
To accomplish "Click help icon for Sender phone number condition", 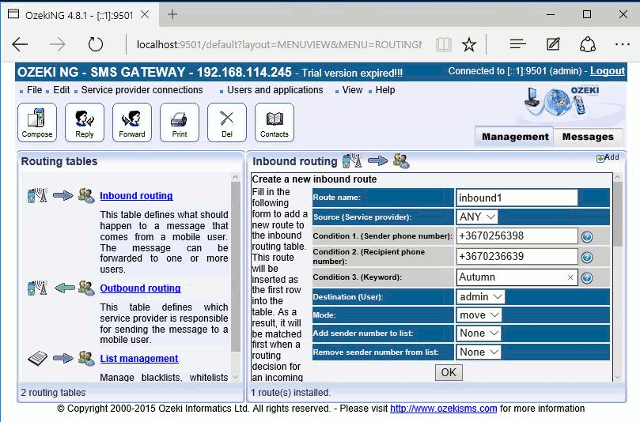I will (587, 237).
